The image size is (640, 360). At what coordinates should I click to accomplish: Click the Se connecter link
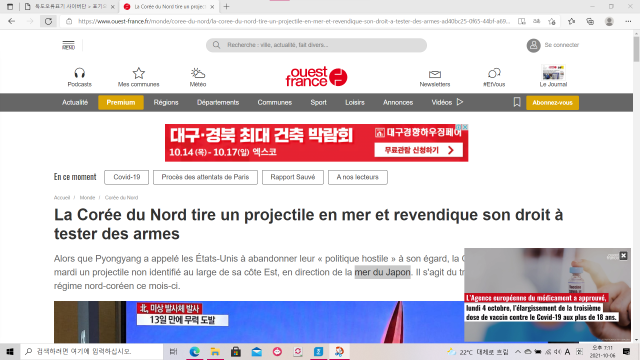point(562,45)
